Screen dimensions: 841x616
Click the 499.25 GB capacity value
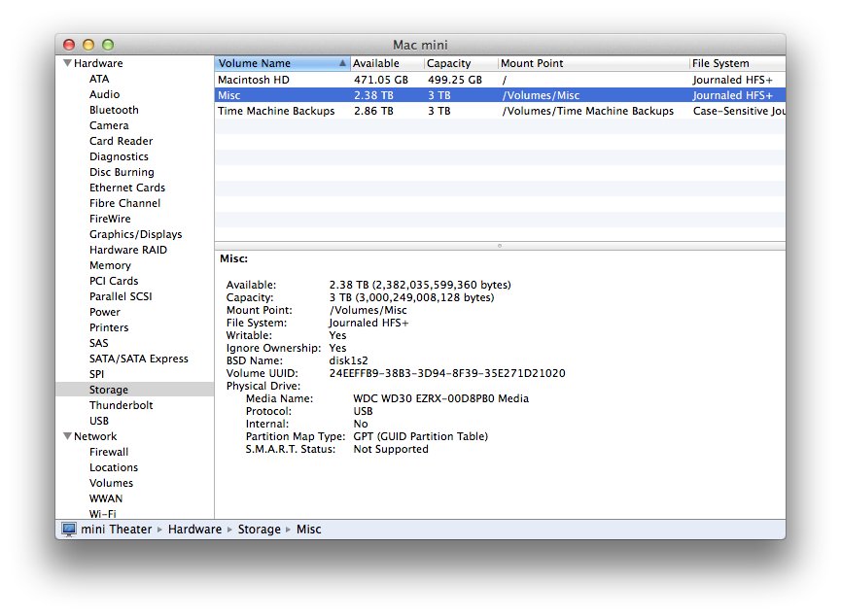pos(455,80)
